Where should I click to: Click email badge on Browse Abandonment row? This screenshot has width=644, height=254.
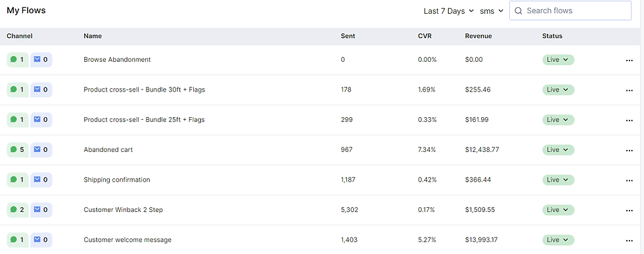pyautogui.click(x=41, y=60)
